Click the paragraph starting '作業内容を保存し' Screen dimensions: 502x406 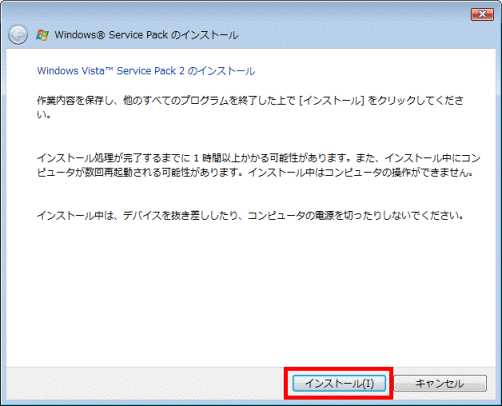pos(250,107)
